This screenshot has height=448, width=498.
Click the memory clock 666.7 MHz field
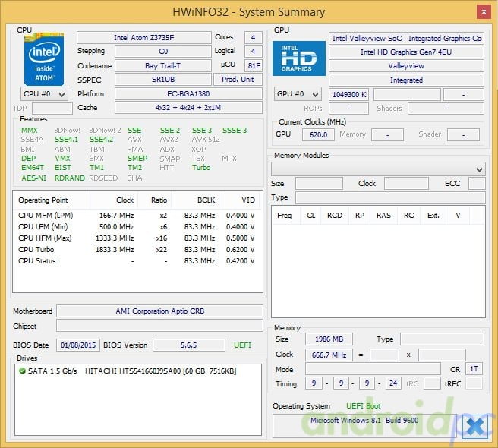(329, 355)
